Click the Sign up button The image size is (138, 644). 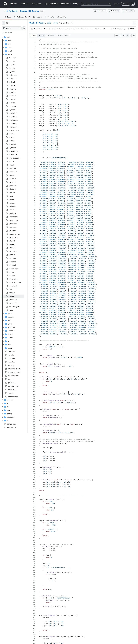click(x=125, y=4)
